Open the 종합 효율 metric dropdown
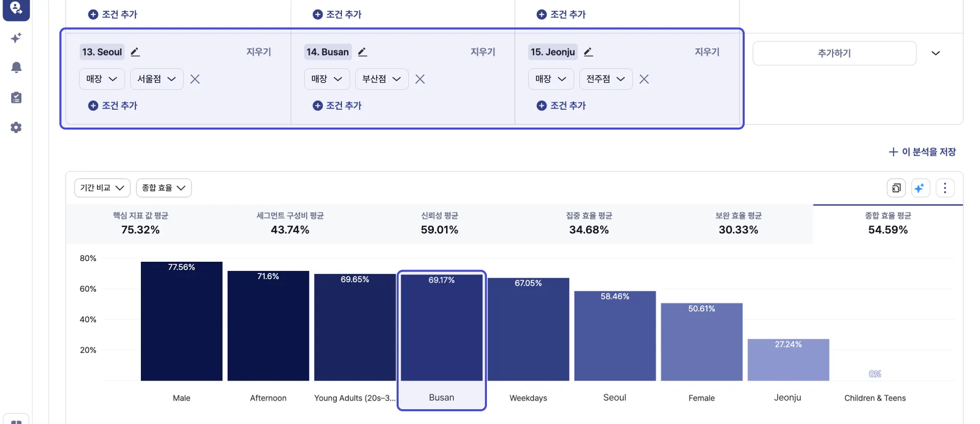Viewport: 980px width, 424px height. pyautogui.click(x=163, y=188)
